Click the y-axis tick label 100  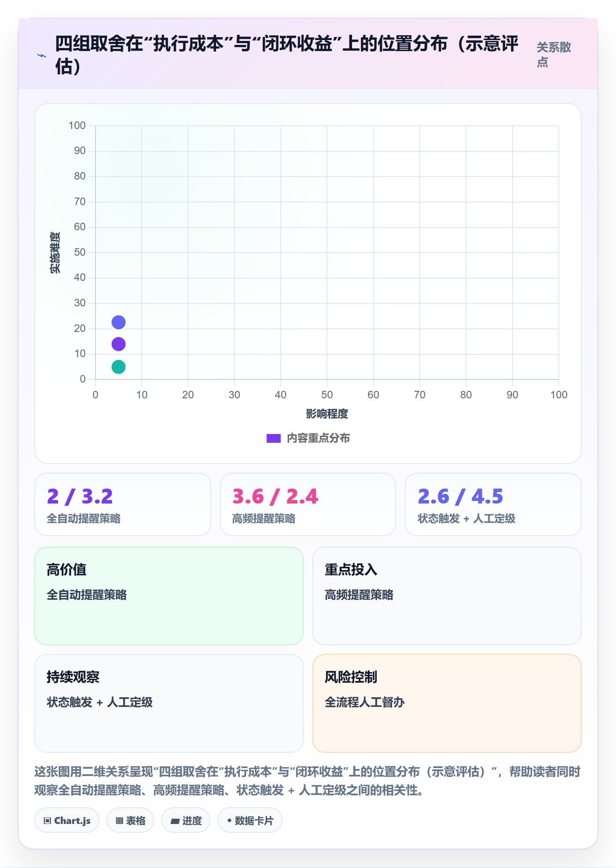pyautogui.click(x=77, y=125)
